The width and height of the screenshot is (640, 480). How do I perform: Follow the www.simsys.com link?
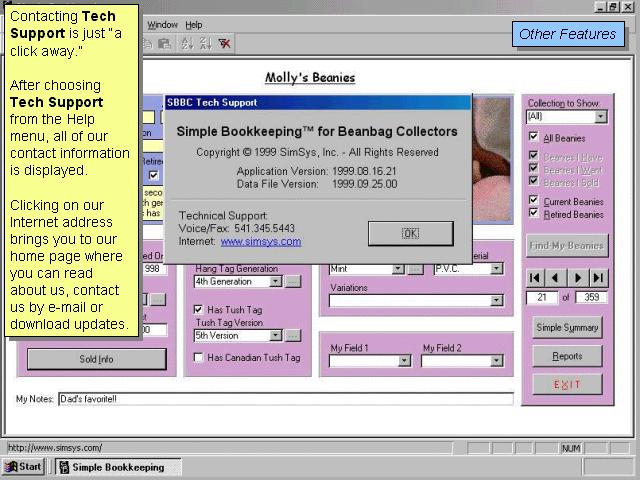pos(260,241)
